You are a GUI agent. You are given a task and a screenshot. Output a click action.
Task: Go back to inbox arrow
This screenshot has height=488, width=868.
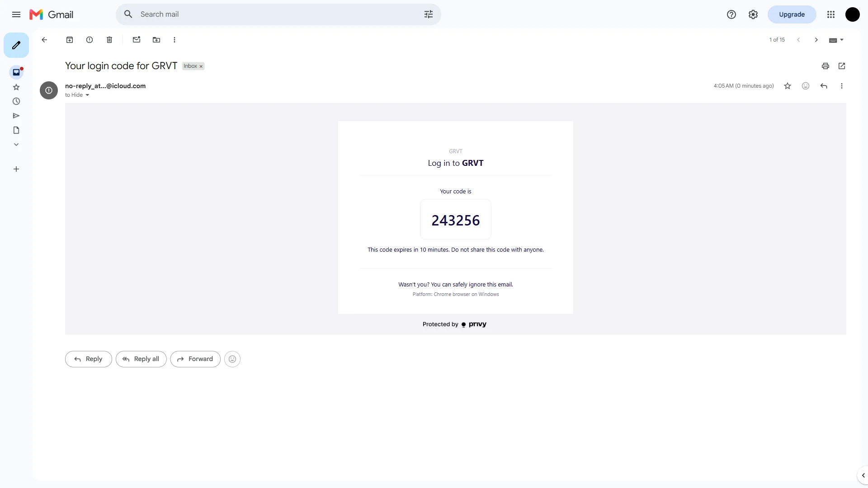(x=44, y=40)
